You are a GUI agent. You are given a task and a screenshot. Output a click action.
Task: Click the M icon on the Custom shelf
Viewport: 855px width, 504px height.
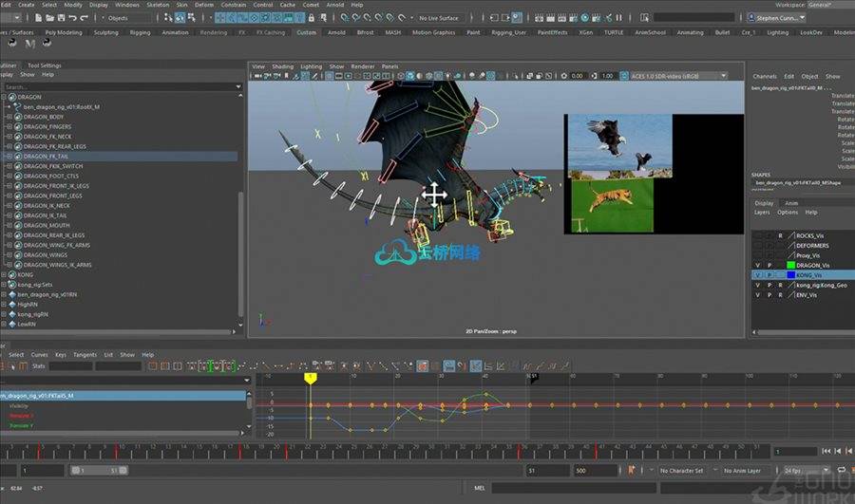click(30, 44)
